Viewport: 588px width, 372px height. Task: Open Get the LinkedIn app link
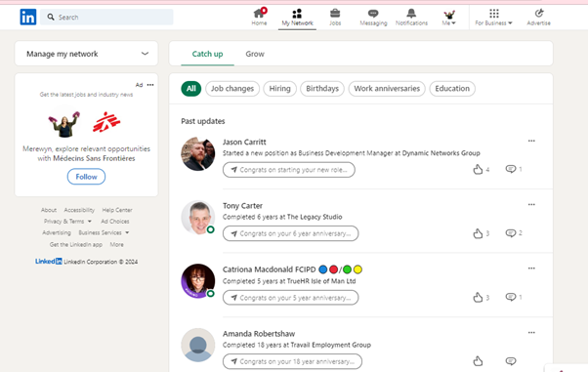[76, 244]
